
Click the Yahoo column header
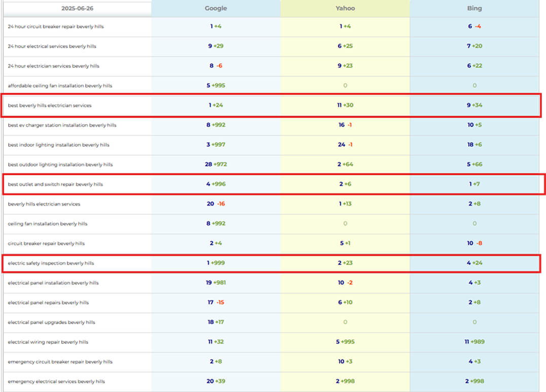345,8
